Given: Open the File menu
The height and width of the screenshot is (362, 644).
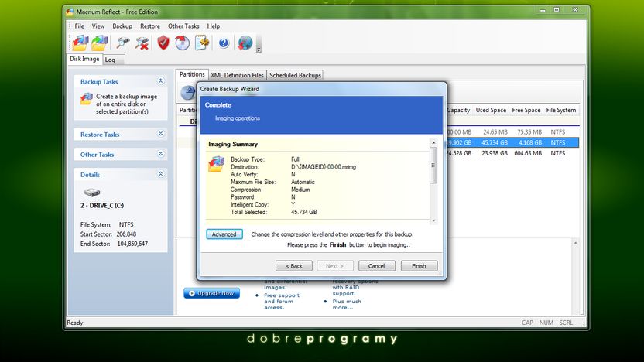Looking at the screenshot, I should coord(79,26).
